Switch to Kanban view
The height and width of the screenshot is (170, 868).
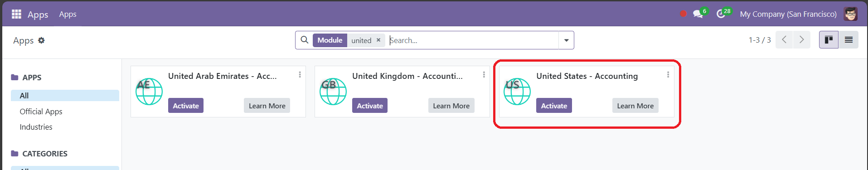829,40
